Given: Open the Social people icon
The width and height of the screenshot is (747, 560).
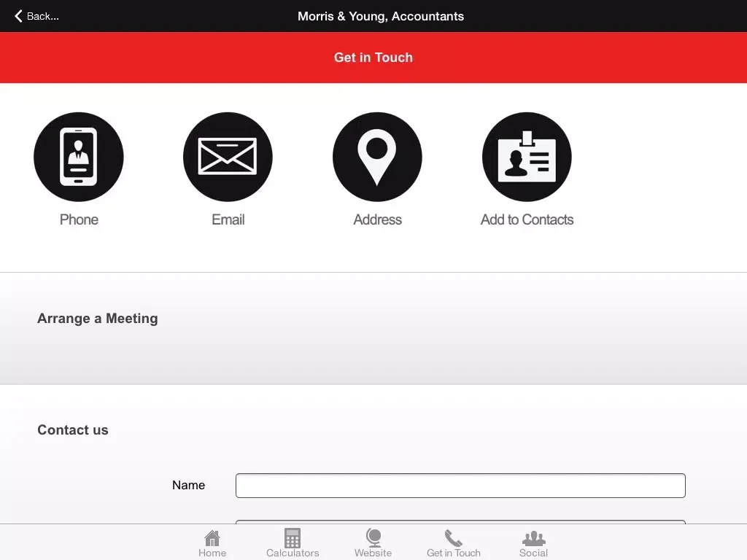Looking at the screenshot, I should pos(533,539).
